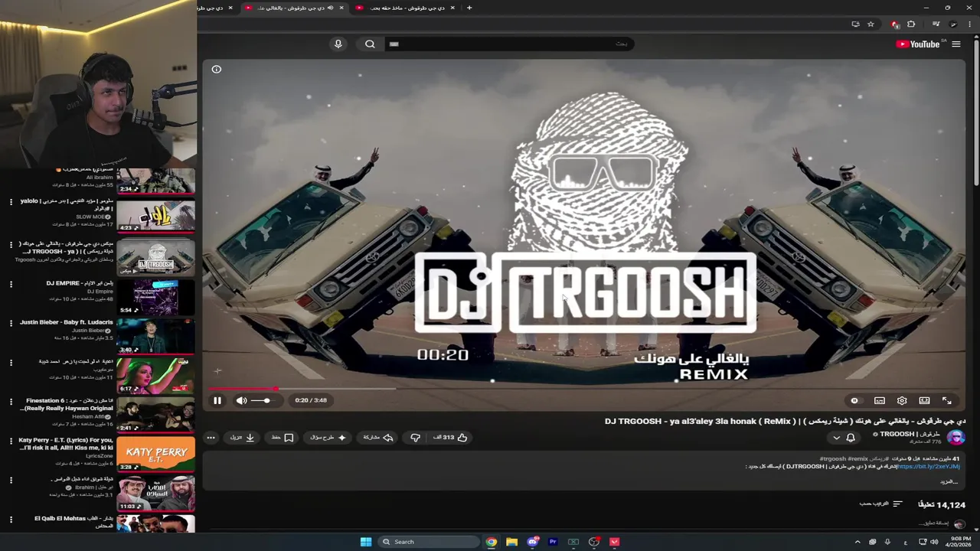
Task: Open the bit.ly link in description
Action: point(928,467)
